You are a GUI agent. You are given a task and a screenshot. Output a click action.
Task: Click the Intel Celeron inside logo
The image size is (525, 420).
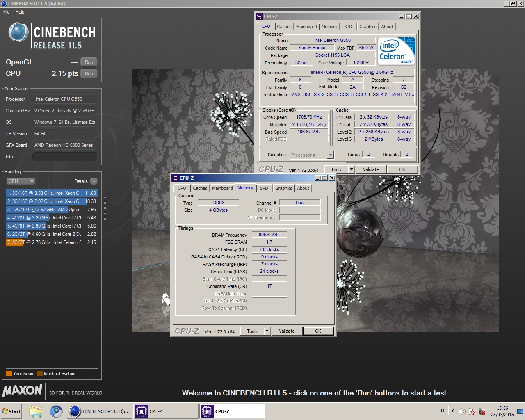[x=397, y=51]
